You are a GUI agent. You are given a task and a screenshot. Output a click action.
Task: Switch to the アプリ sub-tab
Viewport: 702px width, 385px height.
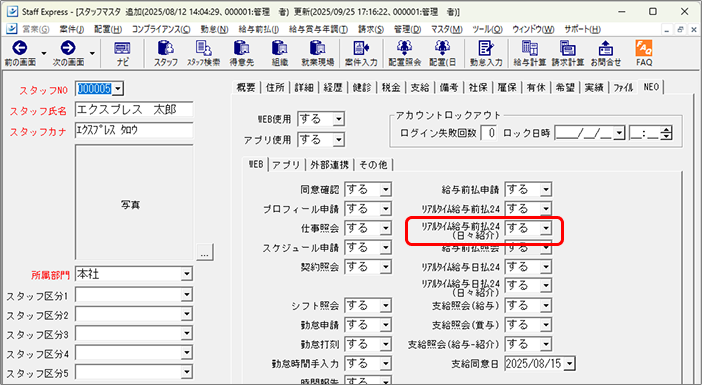tap(287, 165)
